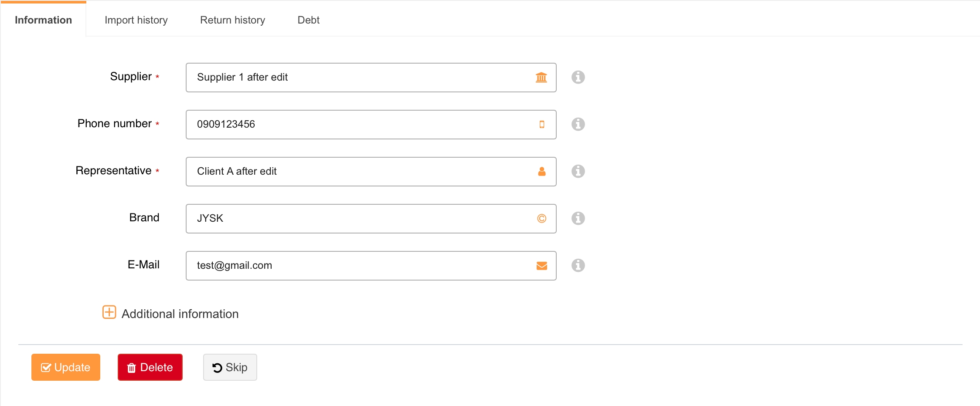
Task: Switch to the Import history tab
Action: 136,20
